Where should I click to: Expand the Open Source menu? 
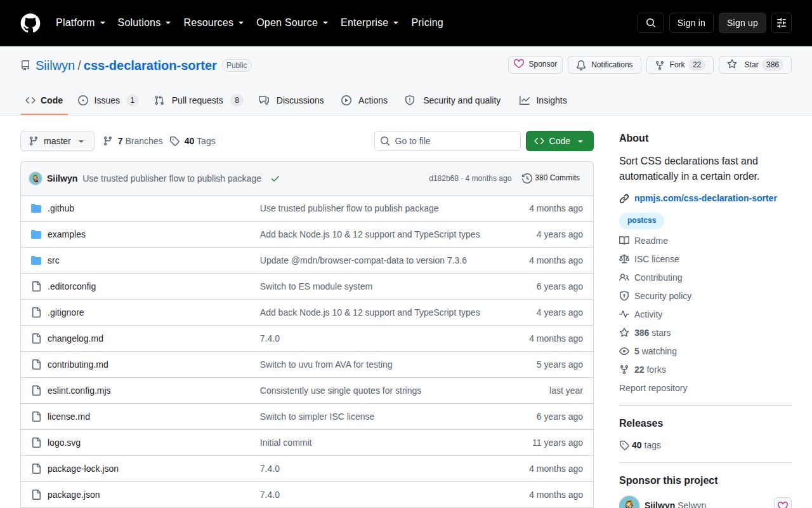pyautogui.click(x=292, y=23)
